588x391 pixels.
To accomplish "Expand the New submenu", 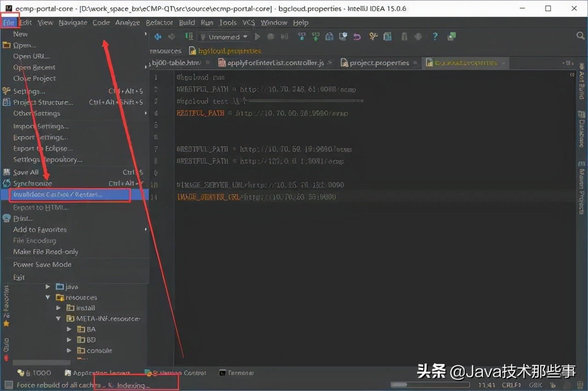I will pos(74,34).
